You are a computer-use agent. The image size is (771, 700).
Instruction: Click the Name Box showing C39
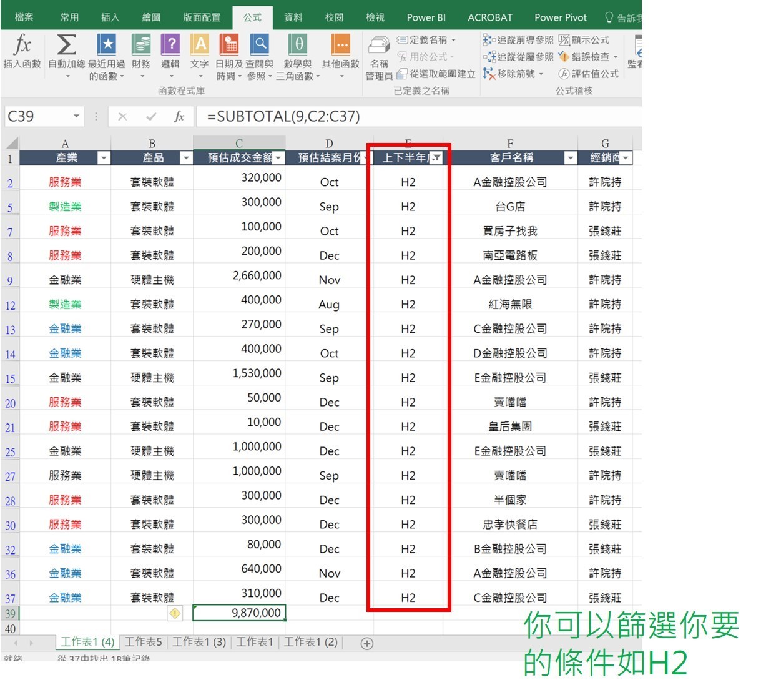37,116
